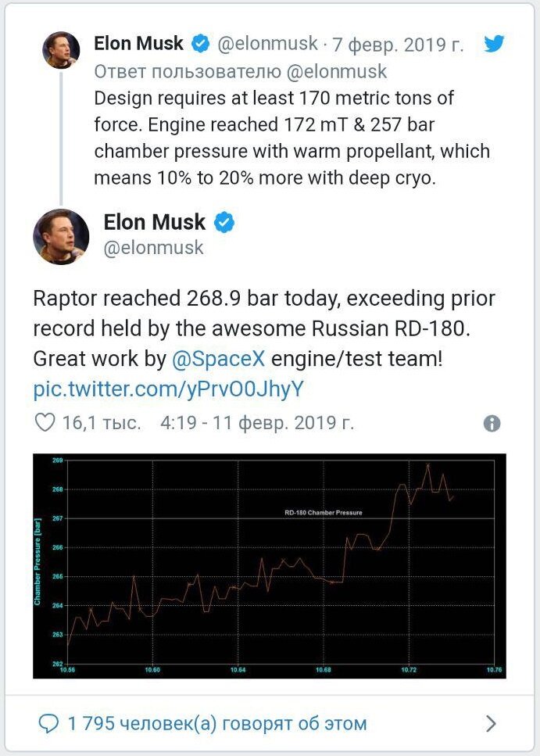Image resolution: width=540 pixels, height=756 pixels.
Task: Open "1 795 человек(а) говорят об этом"
Action: [217, 723]
